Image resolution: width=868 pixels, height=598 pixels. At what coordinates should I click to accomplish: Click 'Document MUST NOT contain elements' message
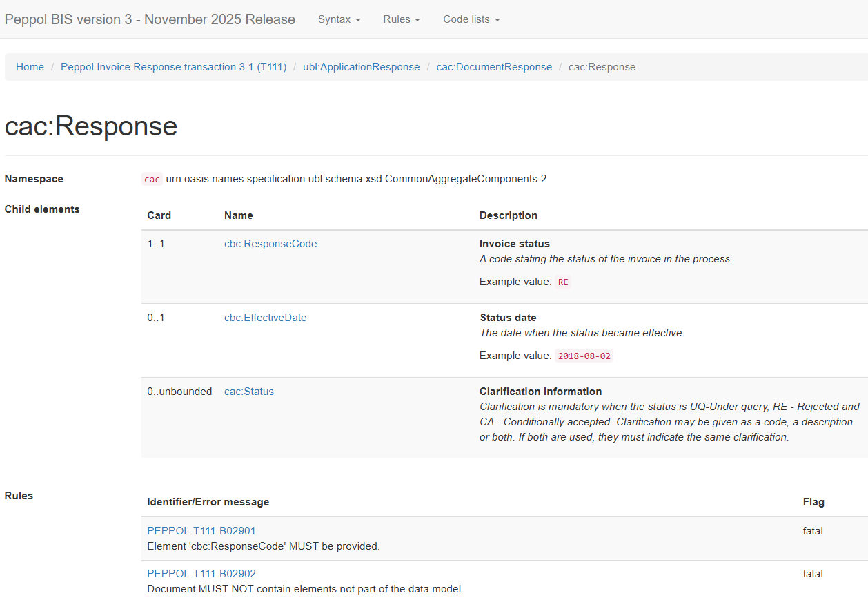pyautogui.click(x=305, y=589)
